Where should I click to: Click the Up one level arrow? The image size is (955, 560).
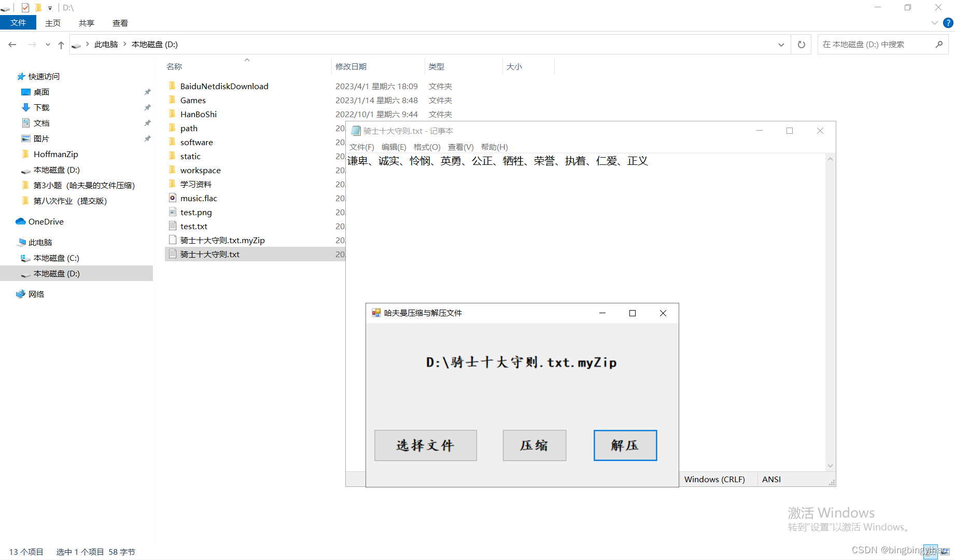(61, 45)
